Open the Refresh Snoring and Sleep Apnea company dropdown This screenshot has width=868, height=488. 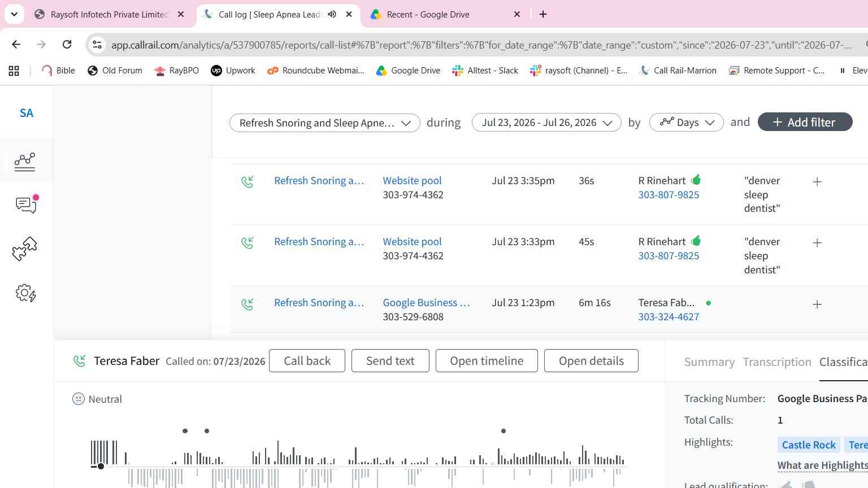[325, 123]
